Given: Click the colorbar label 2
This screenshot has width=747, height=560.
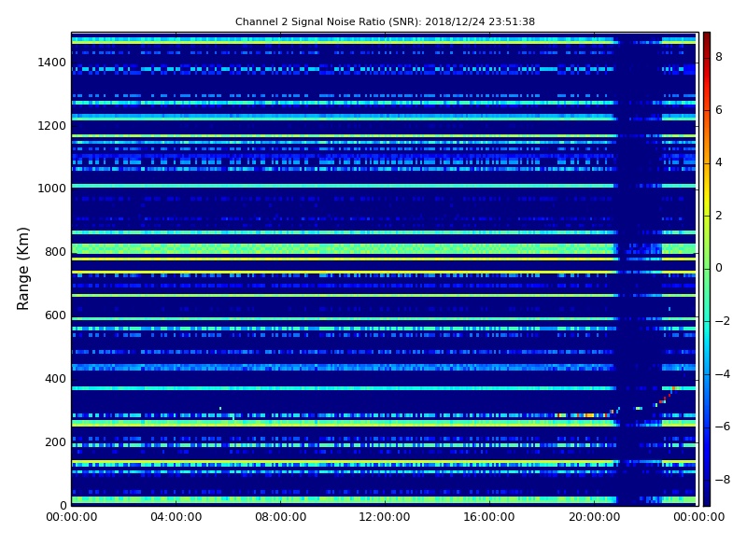Looking at the screenshot, I should [719, 216].
